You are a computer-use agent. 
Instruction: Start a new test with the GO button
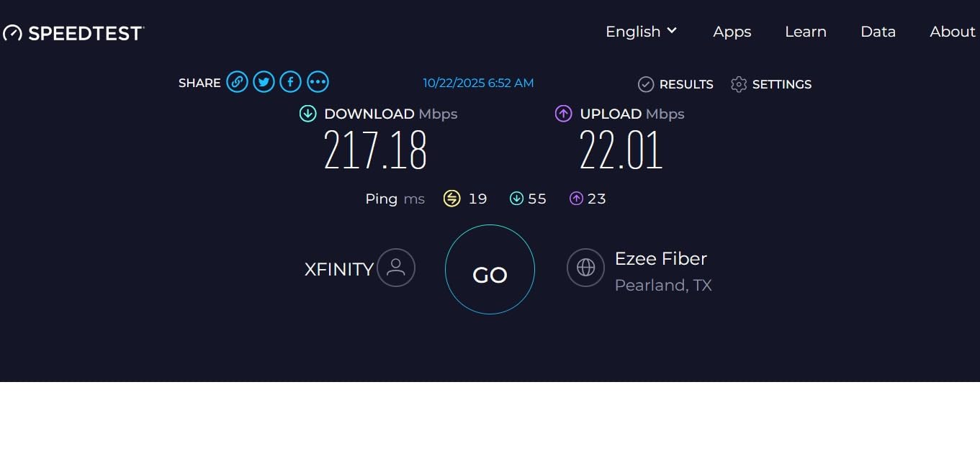[x=490, y=270]
